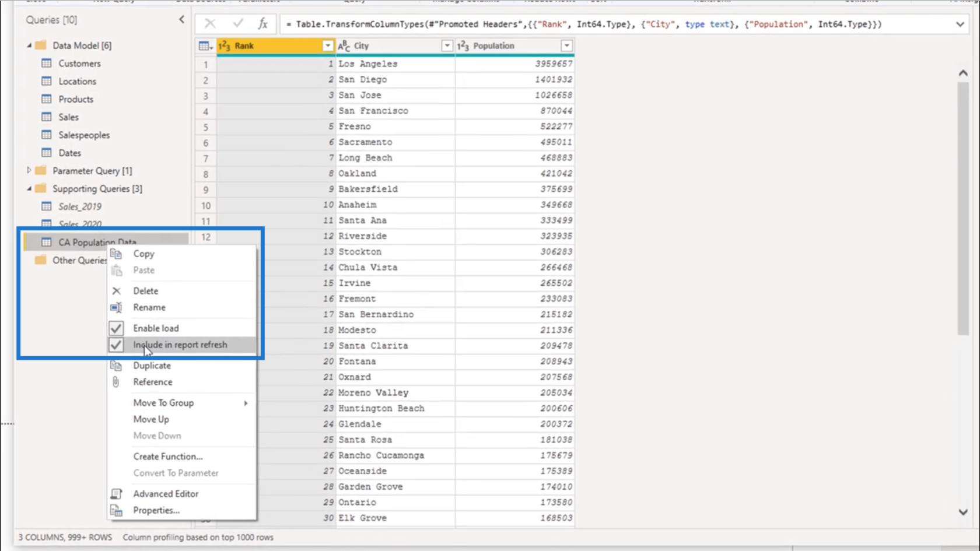Click the Duplicate icon in context menu
Screen dimensions: 980x551
click(x=117, y=366)
